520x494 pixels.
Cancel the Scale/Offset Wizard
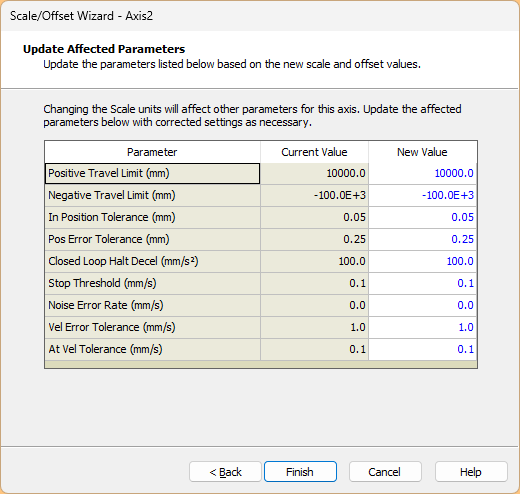385,472
